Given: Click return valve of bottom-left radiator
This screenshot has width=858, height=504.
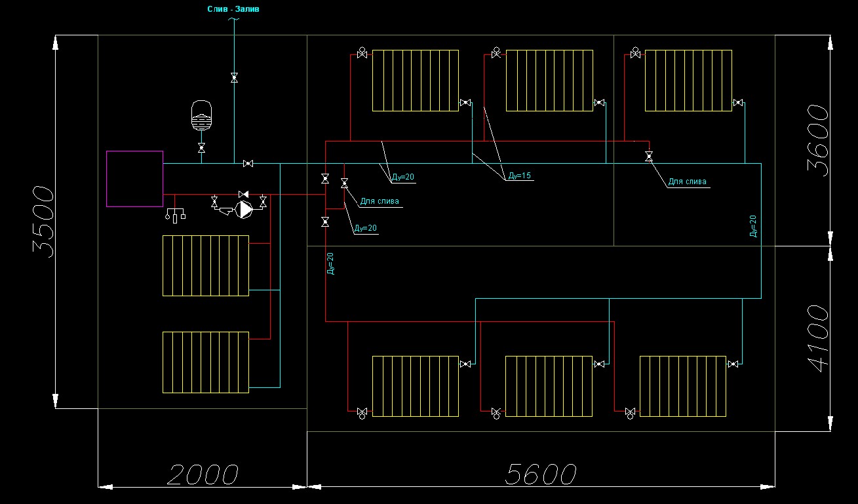Looking at the screenshot, I should pyautogui.click(x=465, y=364).
